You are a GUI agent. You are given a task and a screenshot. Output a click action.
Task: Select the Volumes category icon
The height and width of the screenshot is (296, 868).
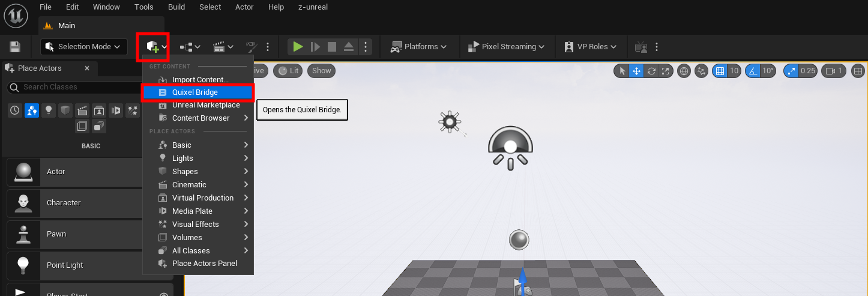pos(82,126)
